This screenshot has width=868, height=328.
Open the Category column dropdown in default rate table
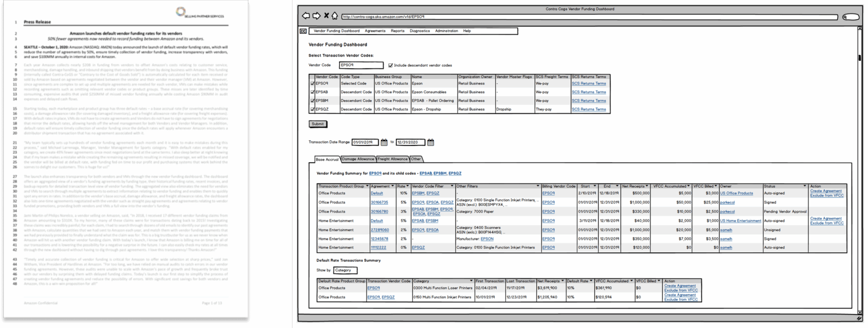coord(471,281)
